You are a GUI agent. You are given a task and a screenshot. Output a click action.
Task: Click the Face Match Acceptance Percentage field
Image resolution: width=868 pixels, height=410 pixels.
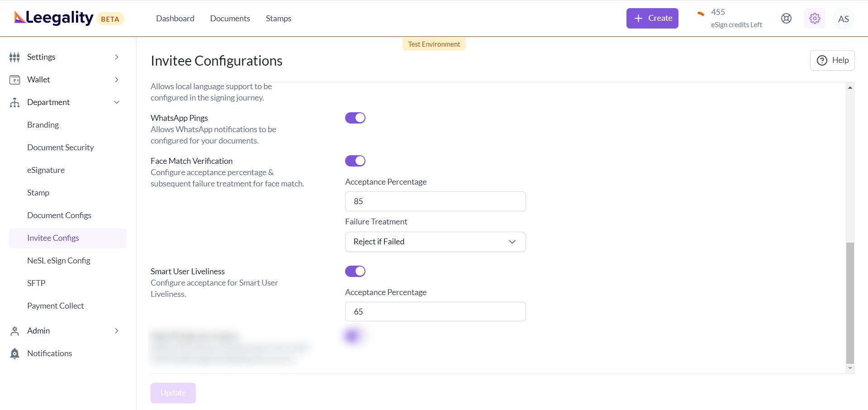[x=435, y=201]
